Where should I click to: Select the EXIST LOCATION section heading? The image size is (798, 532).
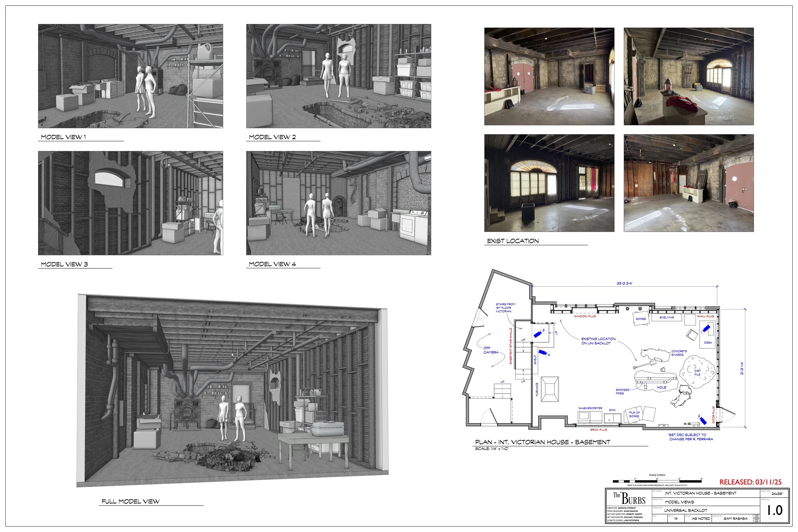pyautogui.click(x=512, y=241)
